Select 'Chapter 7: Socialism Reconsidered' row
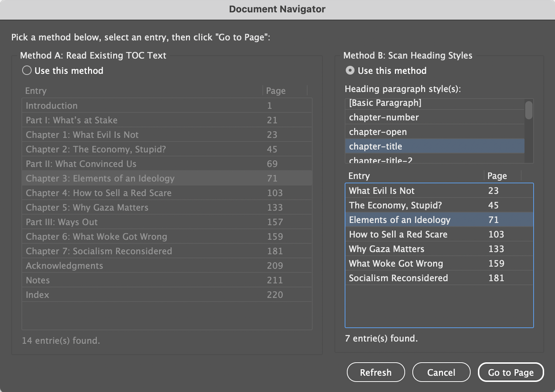555x392 pixels. 167,251
